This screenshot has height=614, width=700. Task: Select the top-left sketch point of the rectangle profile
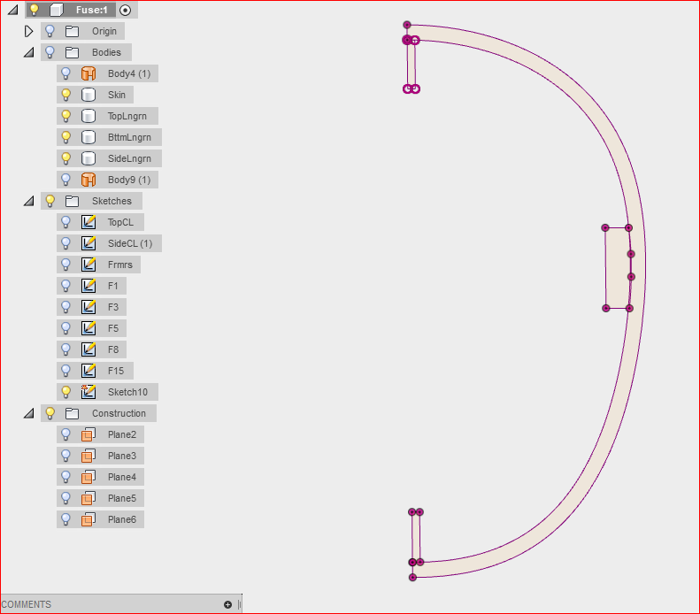pos(605,227)
